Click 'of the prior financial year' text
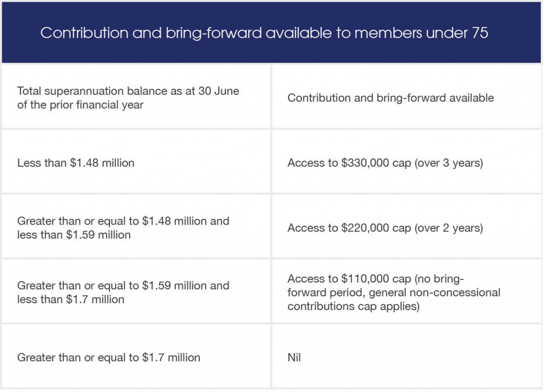This screenshot has height=392, width=544. tap(80, 105)
